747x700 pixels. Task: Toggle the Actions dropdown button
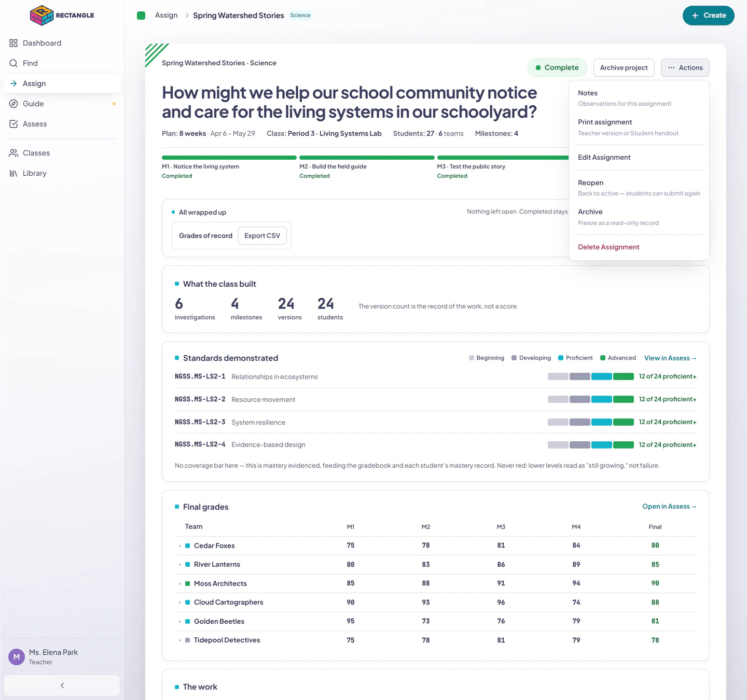tap(685, 68)
